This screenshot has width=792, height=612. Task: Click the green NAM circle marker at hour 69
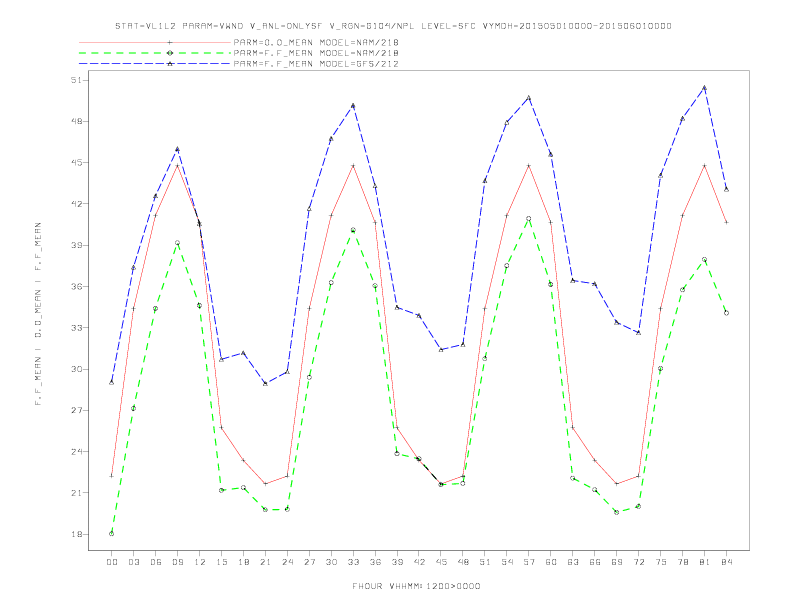[617, 512]
